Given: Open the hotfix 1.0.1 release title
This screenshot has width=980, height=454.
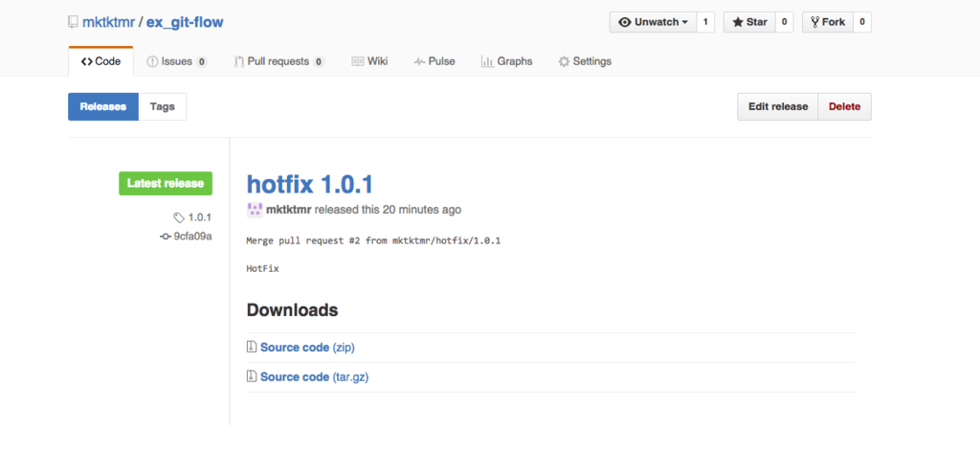Looking at the screenshot, I should 310,185.
